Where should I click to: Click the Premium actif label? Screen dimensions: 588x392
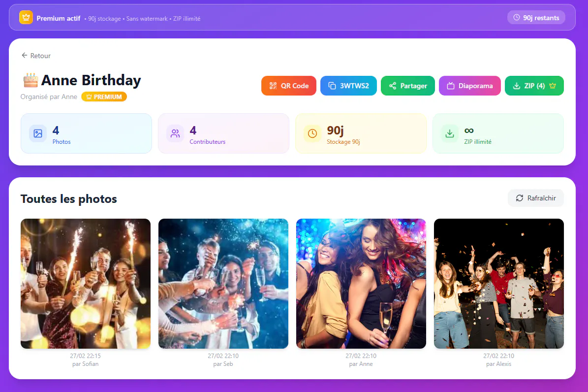point(59,18)
